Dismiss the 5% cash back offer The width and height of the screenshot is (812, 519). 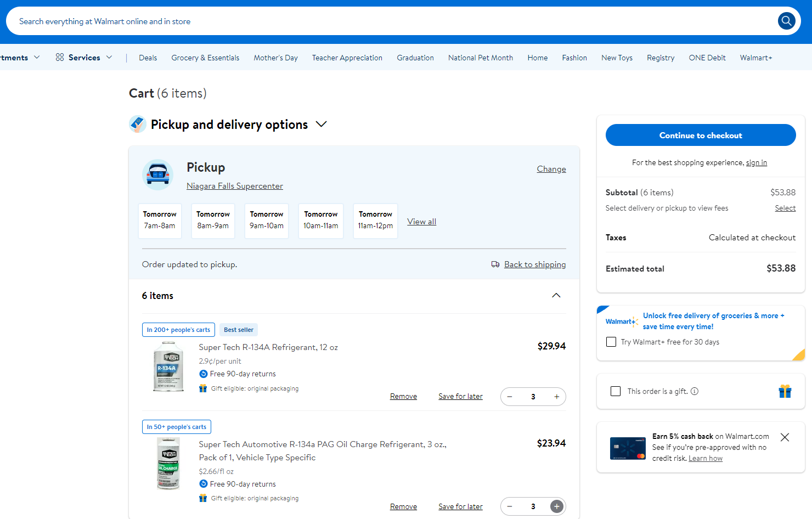pyautogui.click(x=785, y=437)
